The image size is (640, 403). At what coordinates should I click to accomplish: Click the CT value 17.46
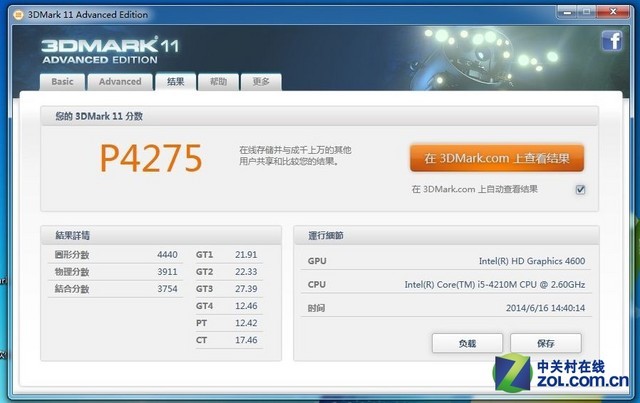pyautogui.click(x=246, y=340)
